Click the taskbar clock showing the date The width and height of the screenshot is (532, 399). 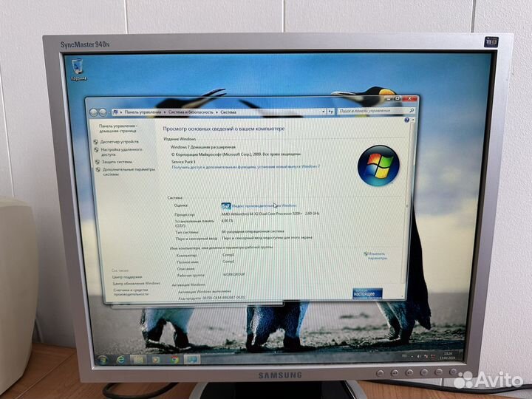point(448,355)
